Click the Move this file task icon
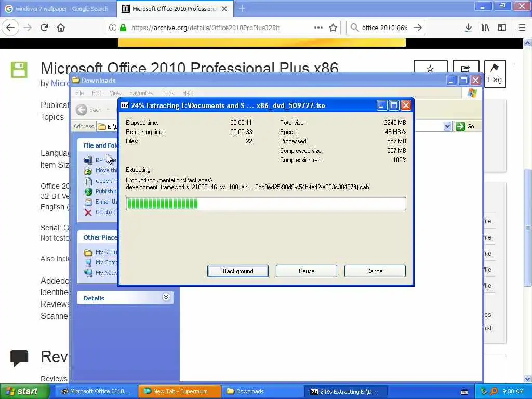The width and height of the screenshot is (532, 399). 88,170
